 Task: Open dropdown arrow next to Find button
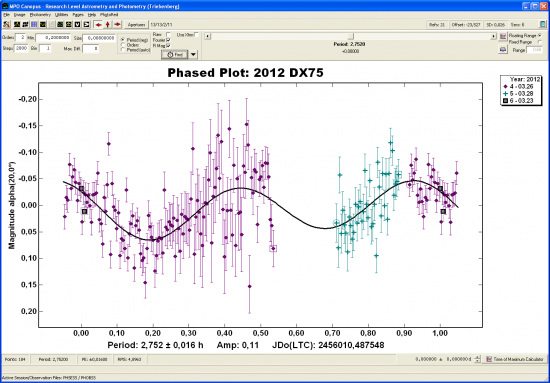click(193, 55)
